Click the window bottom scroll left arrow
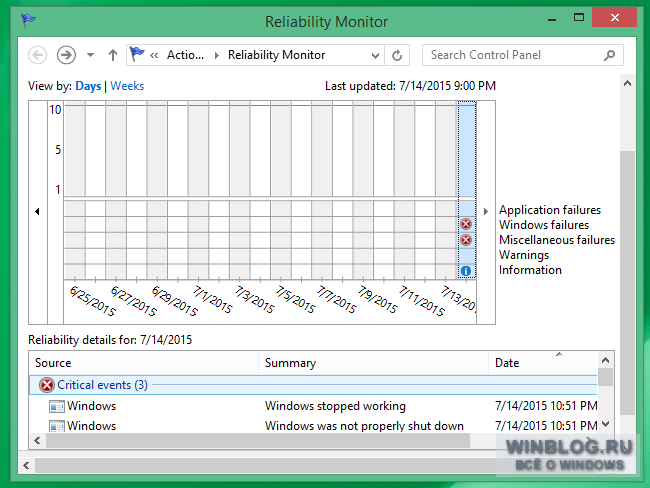The width and height of the screenshot is (650, 488). 27,466
